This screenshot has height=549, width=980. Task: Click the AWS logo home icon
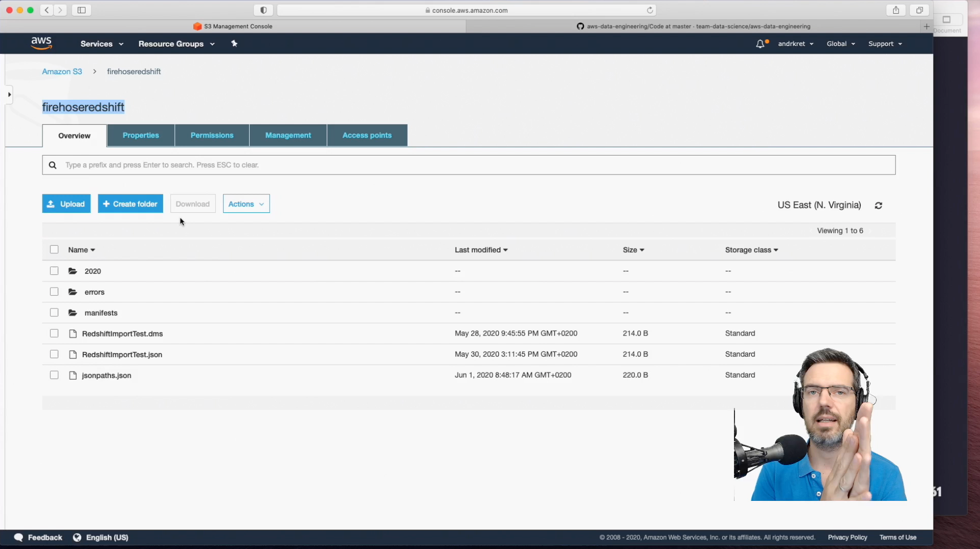coord(41,43)
